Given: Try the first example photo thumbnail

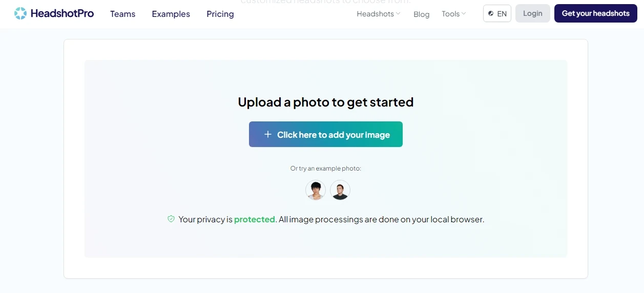Looking at the screenshot, I should 316,190.
